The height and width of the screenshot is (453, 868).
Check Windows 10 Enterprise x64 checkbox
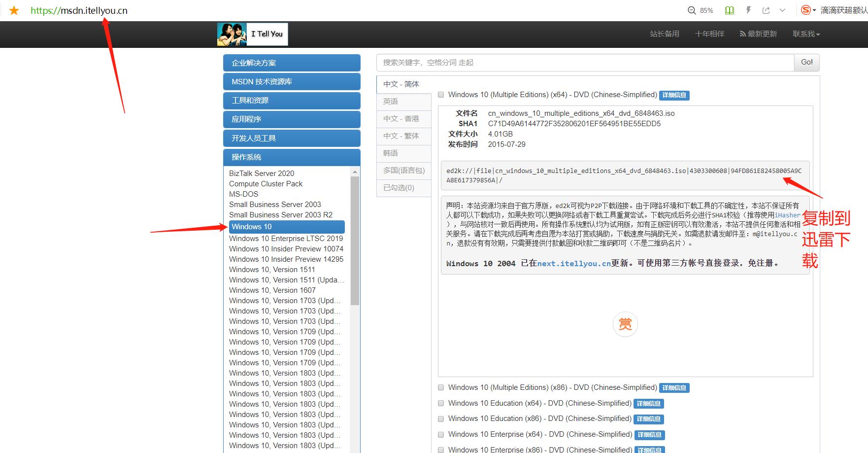coord(441,434)
